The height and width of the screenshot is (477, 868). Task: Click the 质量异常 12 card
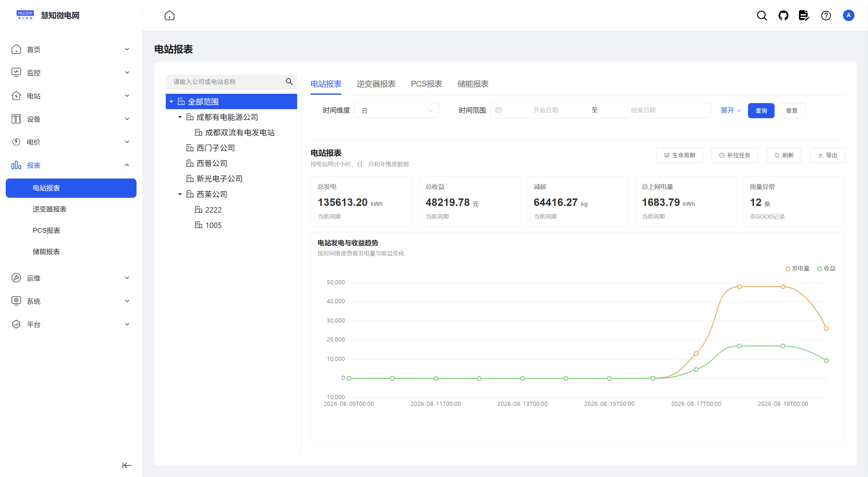point(794,201)
